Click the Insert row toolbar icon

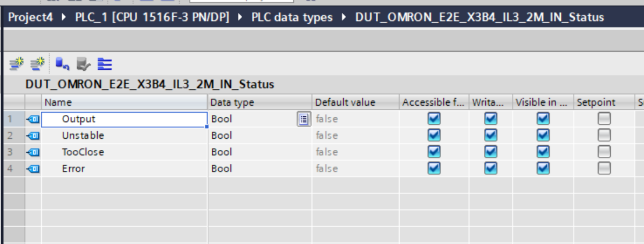[x=38, y=63]
